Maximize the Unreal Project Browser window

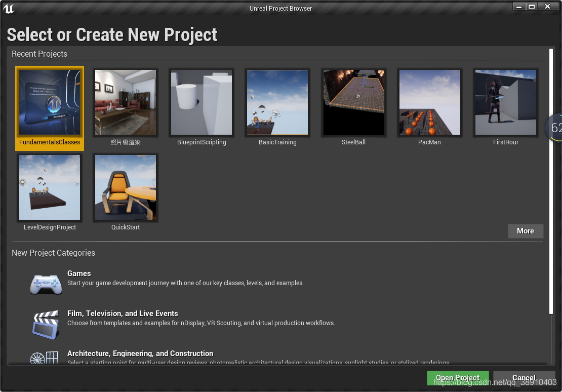pos(532,7)
